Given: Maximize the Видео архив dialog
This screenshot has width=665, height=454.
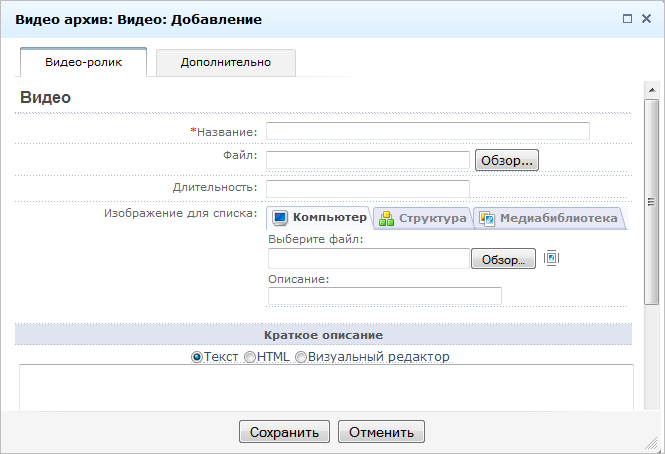Looking at the screenshot, I should coord(627,19).
